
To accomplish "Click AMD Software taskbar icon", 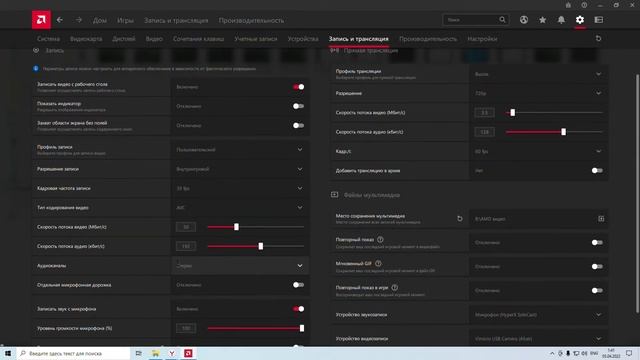I will (x=188, y=353).
